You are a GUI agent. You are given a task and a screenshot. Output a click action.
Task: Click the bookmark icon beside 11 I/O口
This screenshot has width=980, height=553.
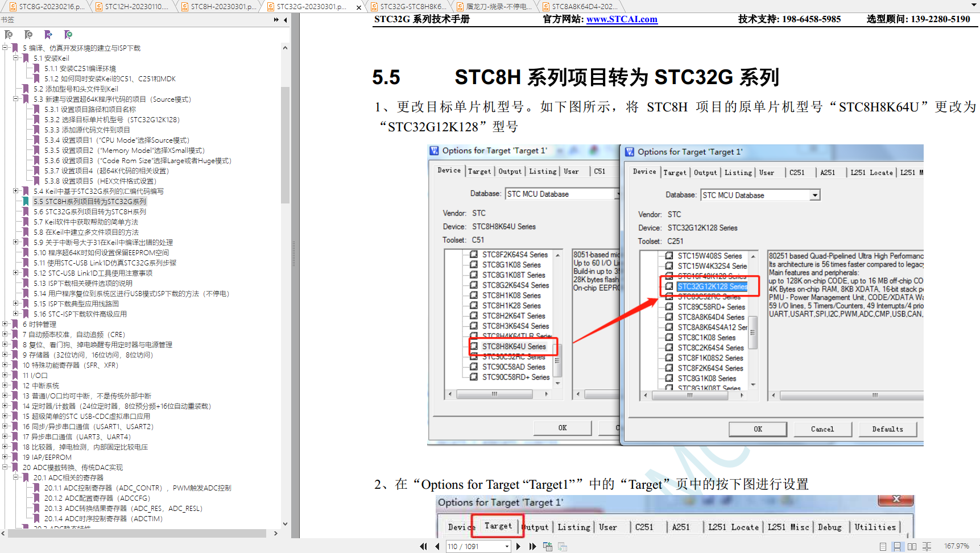click(15, 376)
